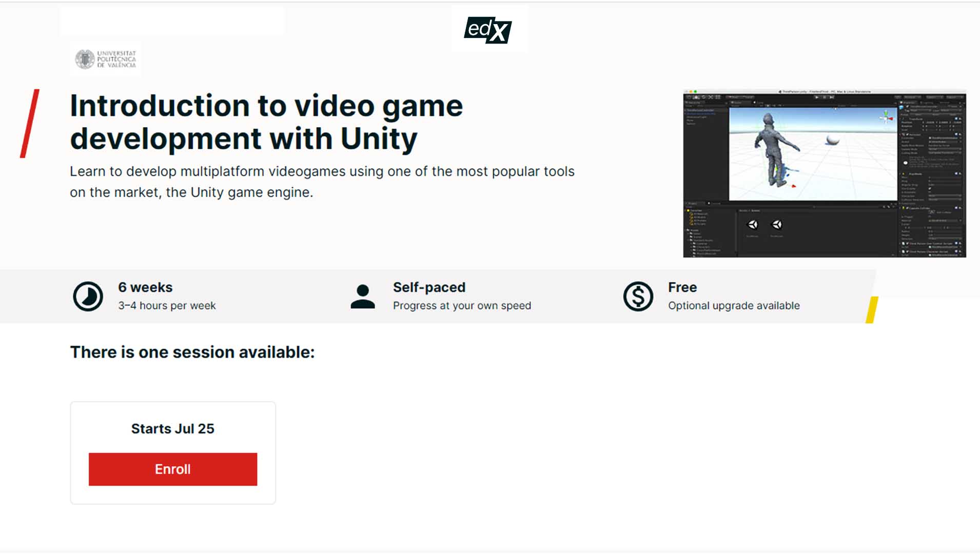This screenshot has height=554, width=980.
Task: Click the Self-paced label
Action: pyautogui.click(x=429, y=287)
